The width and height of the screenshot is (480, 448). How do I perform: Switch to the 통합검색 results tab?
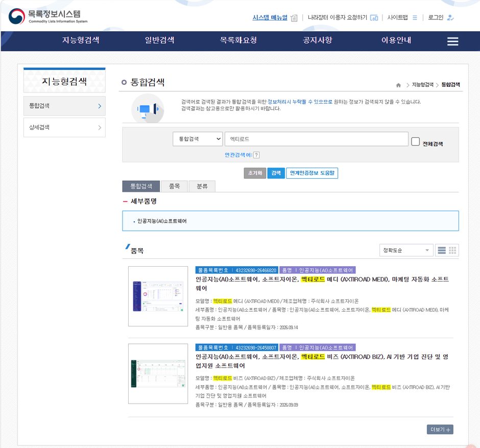(141, 186)
